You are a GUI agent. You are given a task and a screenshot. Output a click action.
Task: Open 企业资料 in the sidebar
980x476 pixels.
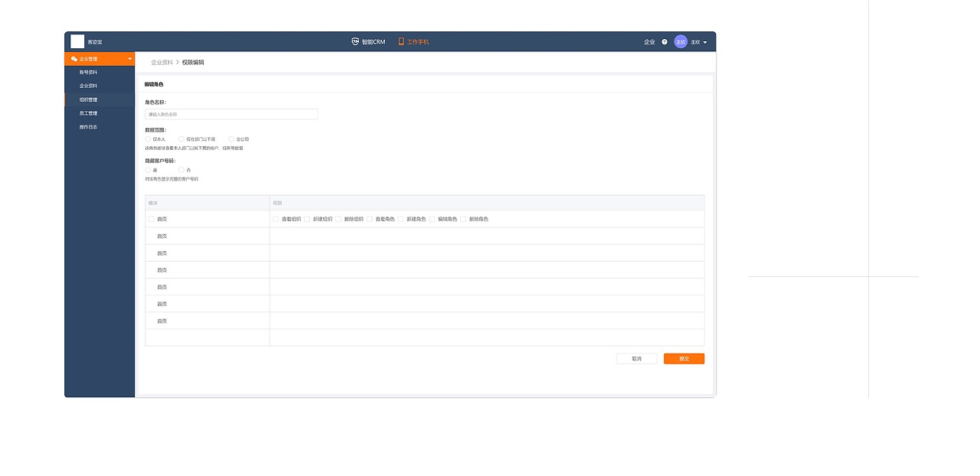click(x=100, y=86)
